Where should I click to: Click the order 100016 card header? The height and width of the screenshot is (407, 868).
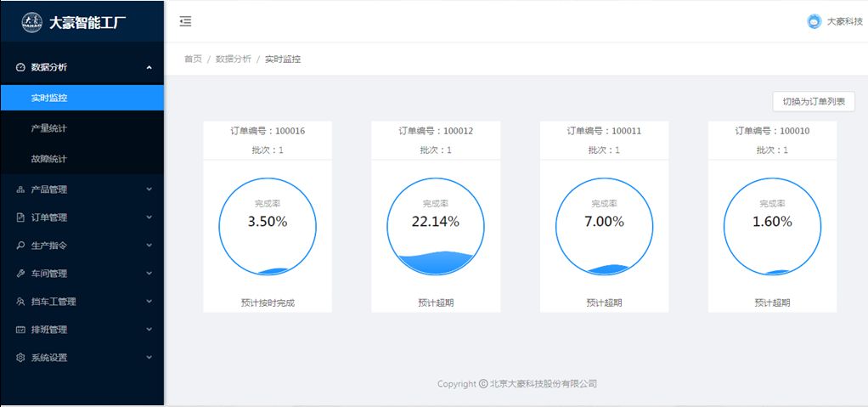[x=268, y=131]
